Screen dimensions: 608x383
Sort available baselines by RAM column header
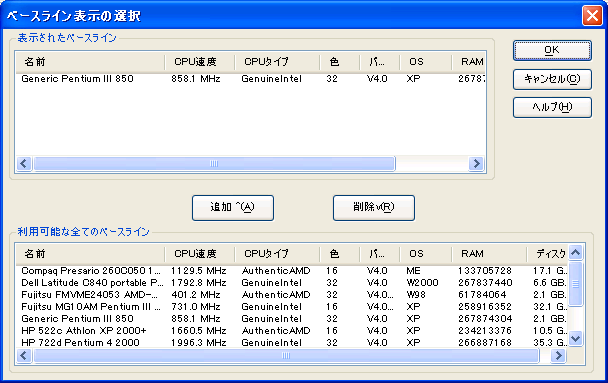(x=489, y=254)
